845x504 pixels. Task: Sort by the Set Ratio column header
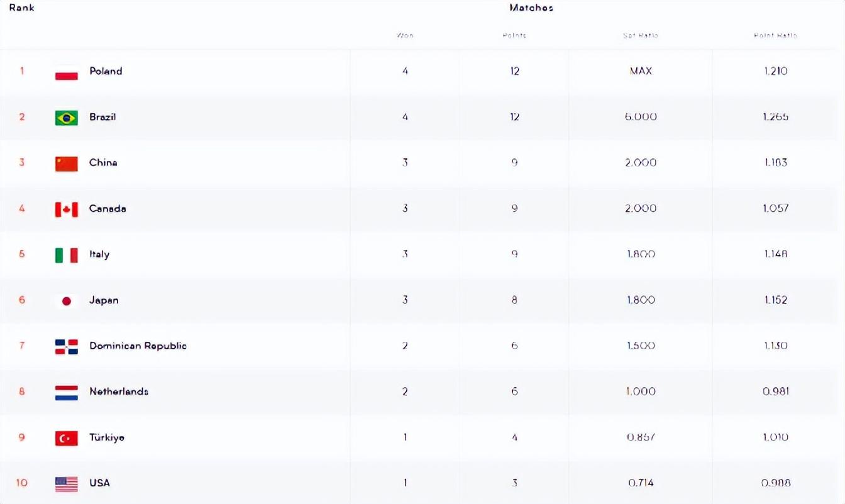641,35
